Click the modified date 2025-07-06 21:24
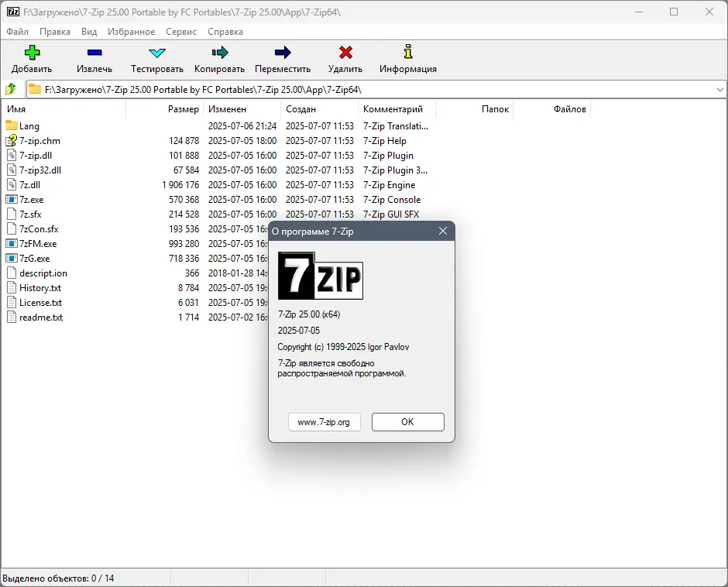The image size is (728, 587). tap(242, 126)
